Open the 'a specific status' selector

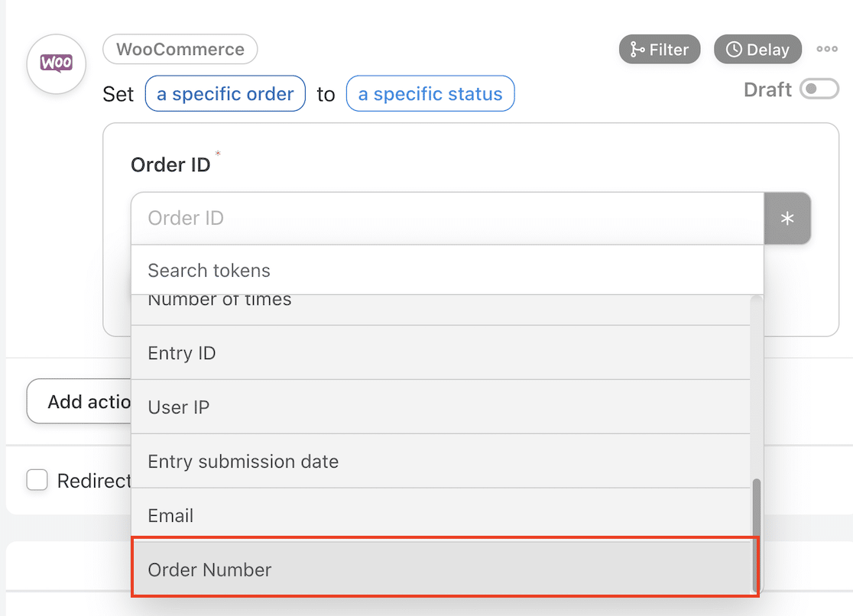(430, 94)
